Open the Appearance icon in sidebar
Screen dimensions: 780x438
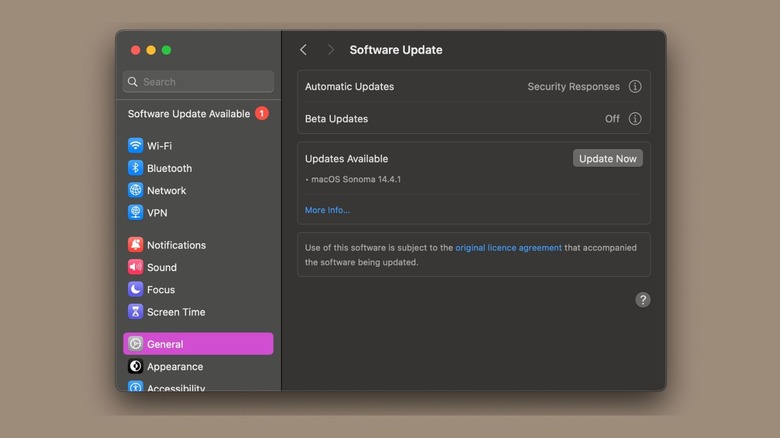tap(135, 367)
